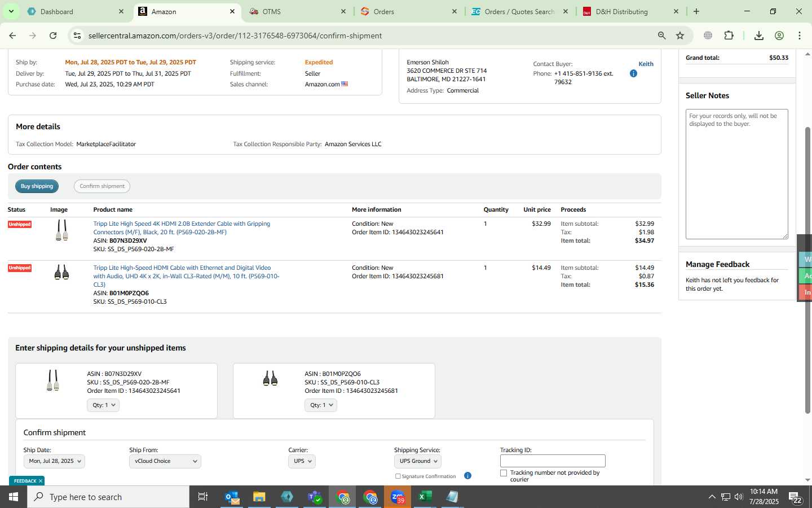Click the zoom magnifier icon in address bar
Screen dimensions: 812x508
pyautogui.click(x=661, y=36)
